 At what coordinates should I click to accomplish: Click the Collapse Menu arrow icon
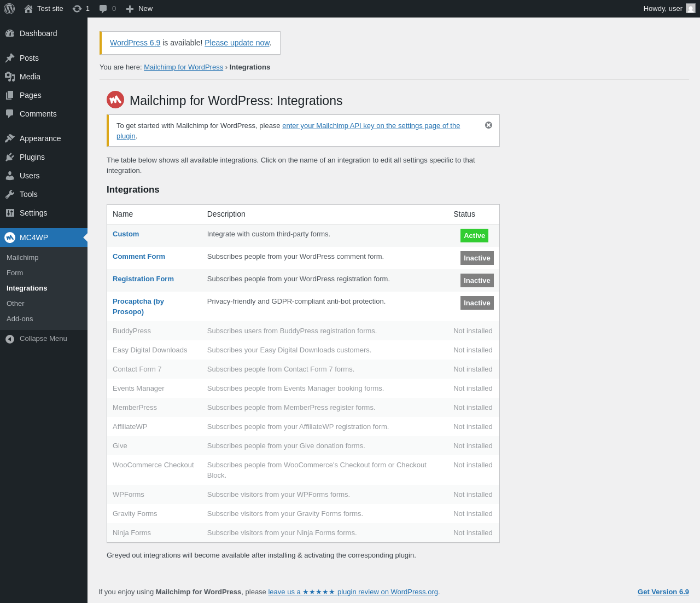tap(10, 339)
